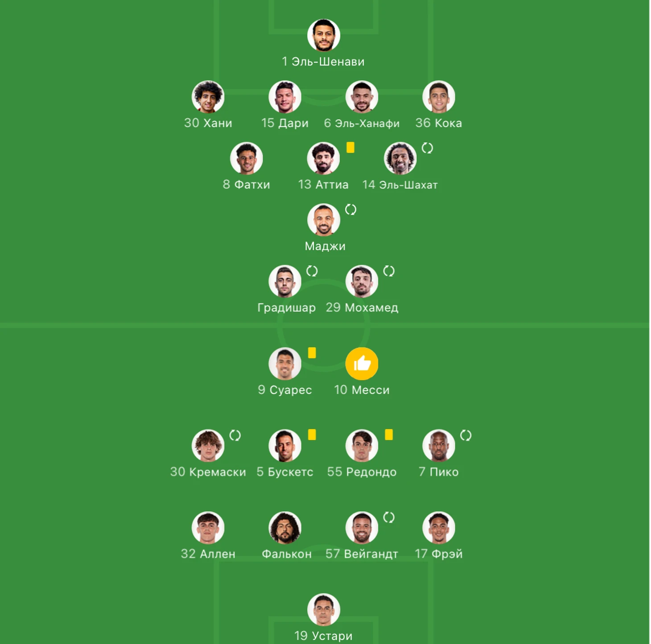Click yellow card icon beside Suárez
The image size is (651, 644).
click(x=312, y=353)
